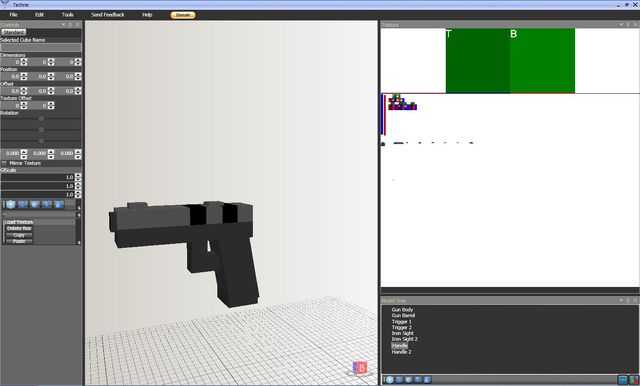Select Trigger 1 in Model Tree
This screenshot has height=386, width=640.
tap(402, 322)
